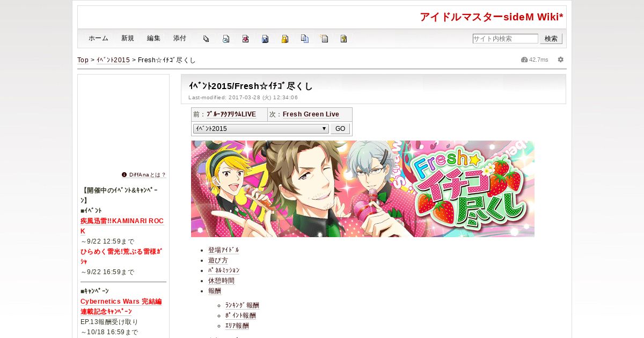Image resolution: width=644 pixels, height=338 pixels.
Task: Click the speedometer icon beside 42.7ms
Action: click(x=524, y=60)
